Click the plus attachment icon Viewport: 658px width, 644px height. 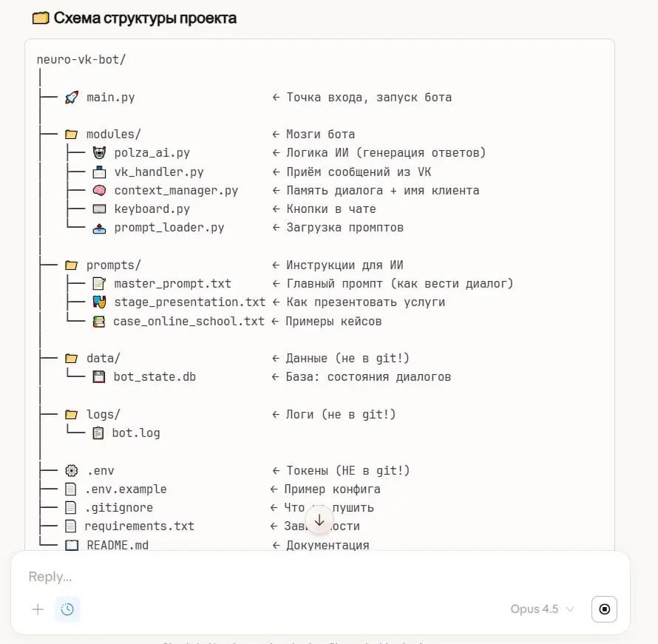[x=38, y=609]
